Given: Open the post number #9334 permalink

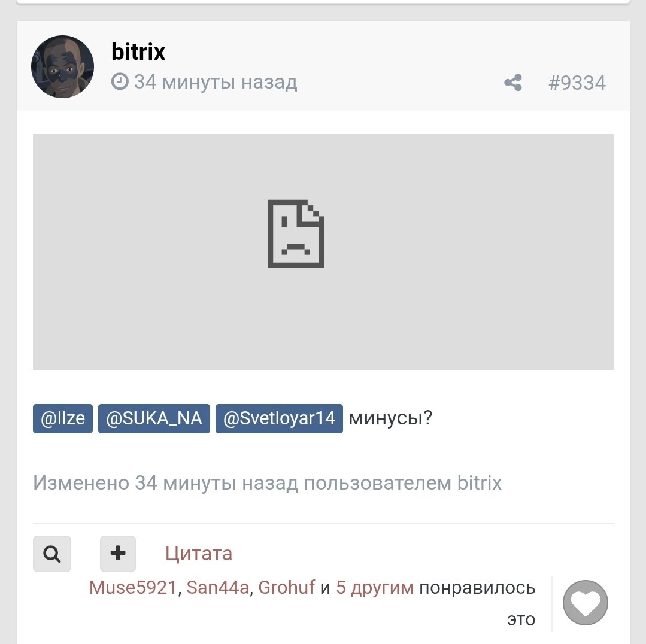Looking at the screenshot, I should click(x=577, y=83).
